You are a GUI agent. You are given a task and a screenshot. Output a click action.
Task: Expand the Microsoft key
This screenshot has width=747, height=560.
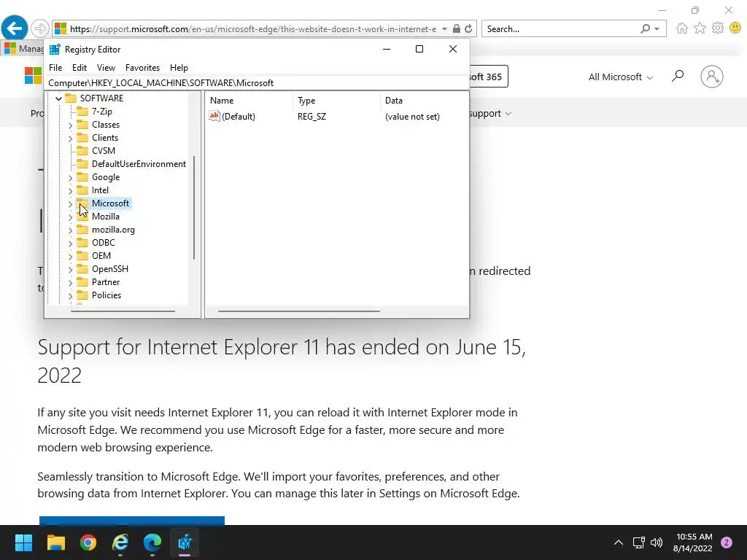[71, 204]
